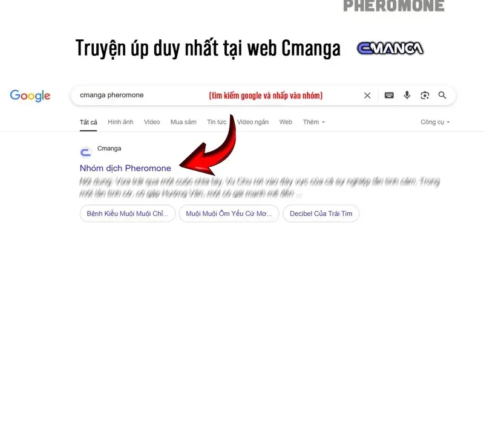This screenshot has width=484, height=448.
Task: Click the magnifying glass search icon
Action: (x=442, y=96)
